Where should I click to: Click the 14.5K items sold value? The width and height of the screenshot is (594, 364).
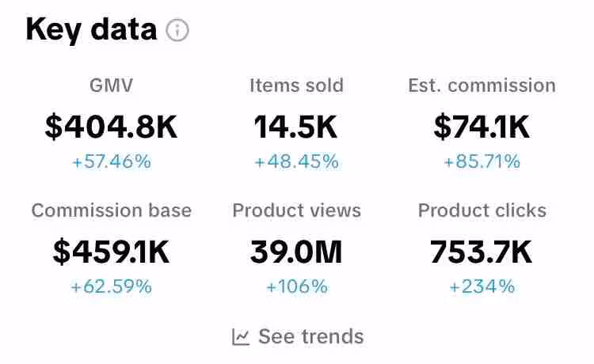[x=296, y=127]
